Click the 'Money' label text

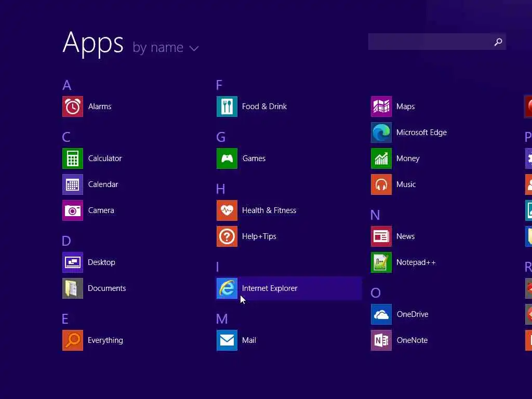[x=408, y=158]
